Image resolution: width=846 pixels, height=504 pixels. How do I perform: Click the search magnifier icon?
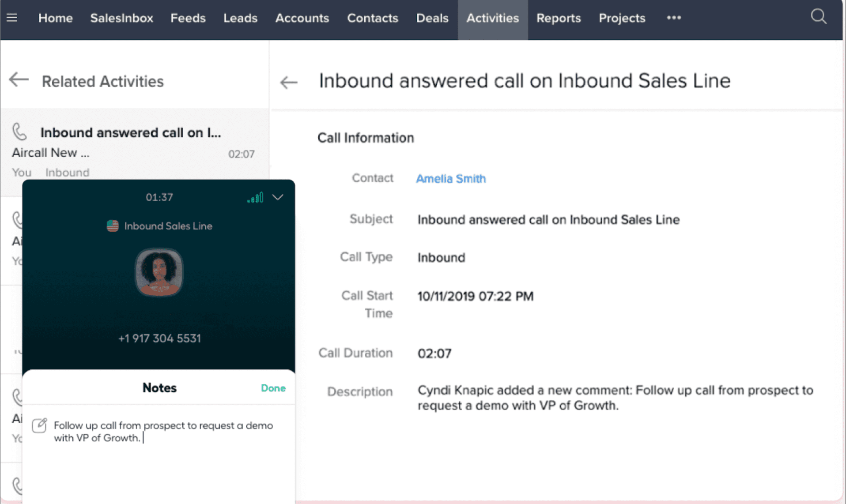pos(818,17)
